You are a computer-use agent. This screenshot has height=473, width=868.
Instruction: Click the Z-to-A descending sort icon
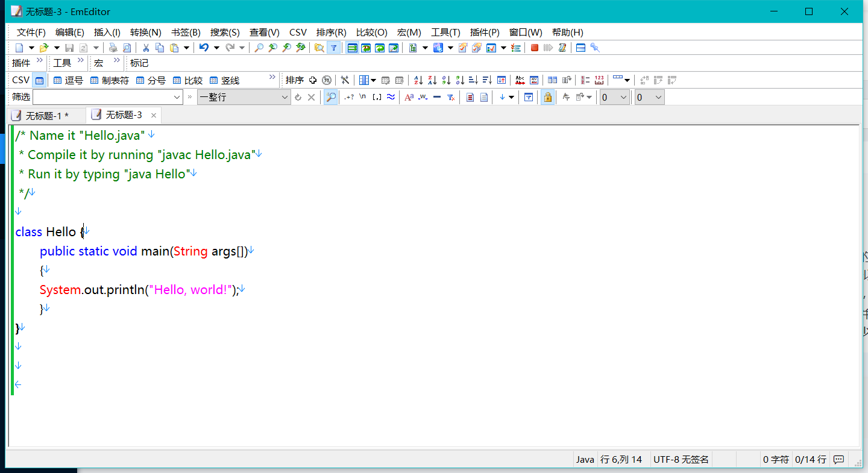(x=432, y=80)
